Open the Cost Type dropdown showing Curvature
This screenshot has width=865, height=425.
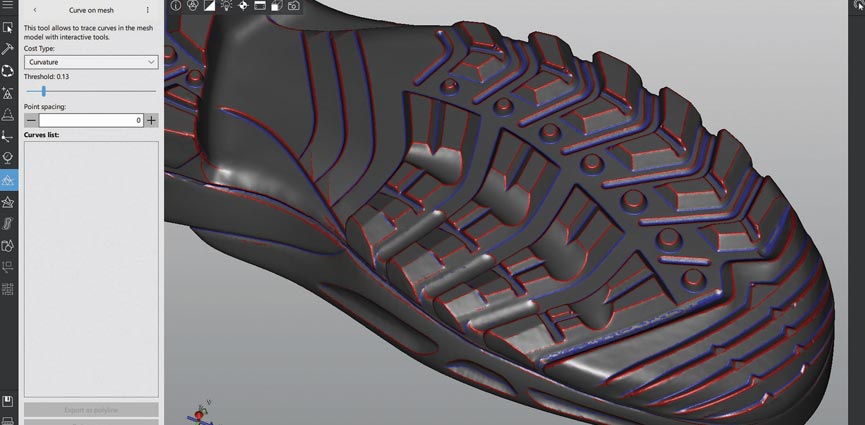point(90,62)
